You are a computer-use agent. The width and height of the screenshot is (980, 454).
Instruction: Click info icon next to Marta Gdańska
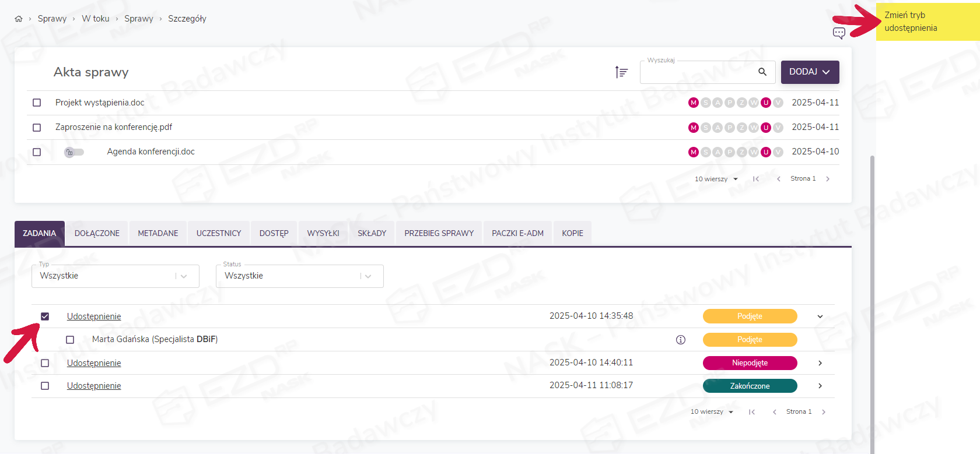(x=681, y=340)
